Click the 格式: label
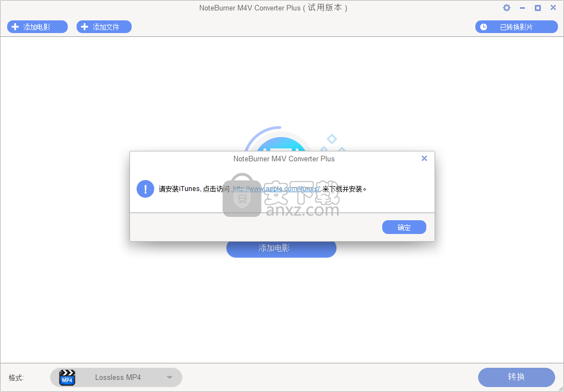 [x=16, y=378]
